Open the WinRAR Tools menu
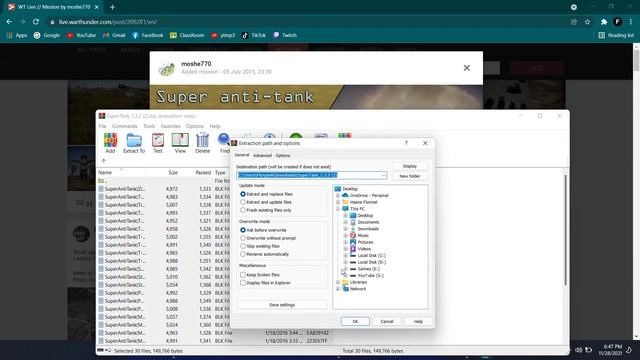The width and height of the screenshot is (640, 360). [x=149, y=126]
